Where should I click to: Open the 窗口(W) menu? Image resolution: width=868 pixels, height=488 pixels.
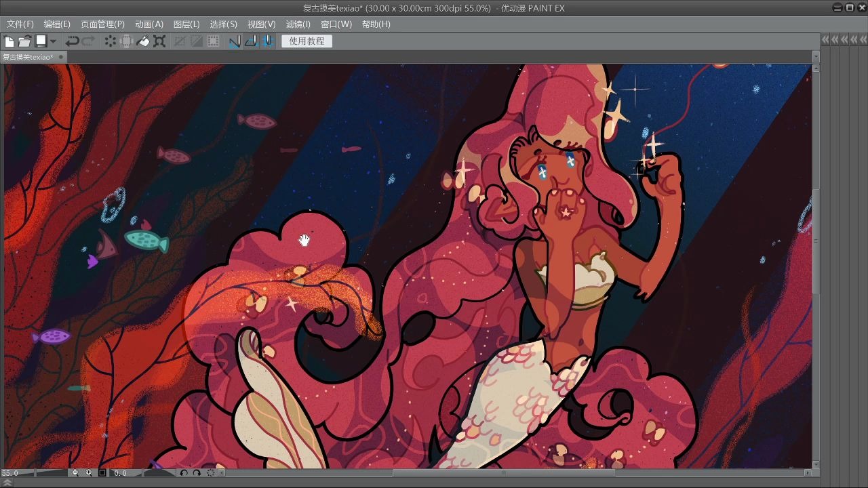pyautogui.click(x=336, y=24)
